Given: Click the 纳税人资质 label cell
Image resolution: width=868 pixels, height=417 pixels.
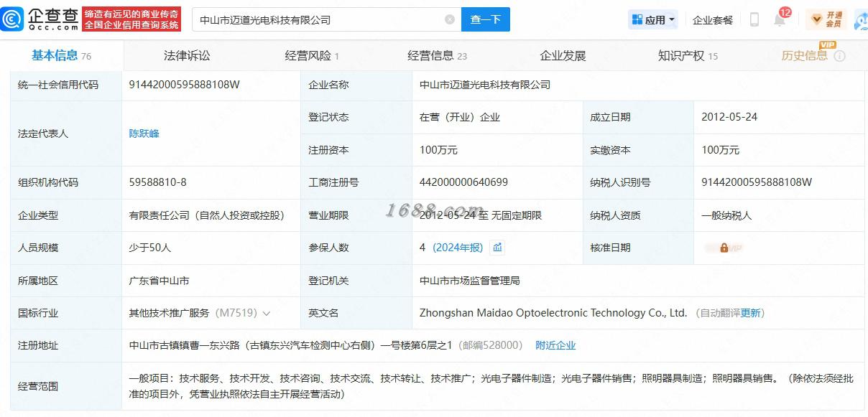Looking at the screenshot, I should pos(638,215).
